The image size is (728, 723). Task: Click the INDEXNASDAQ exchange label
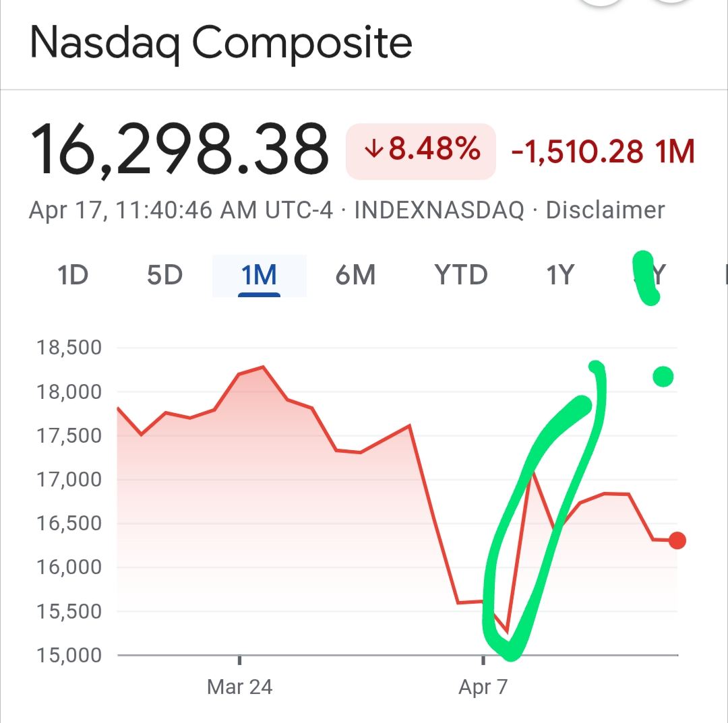439,210
